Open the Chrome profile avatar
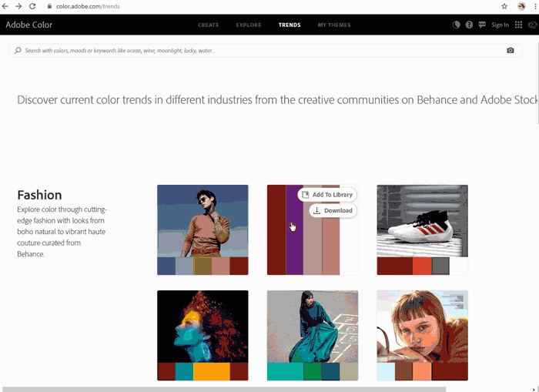Screen dimensions: 539x392 click(x=521, y=6)
